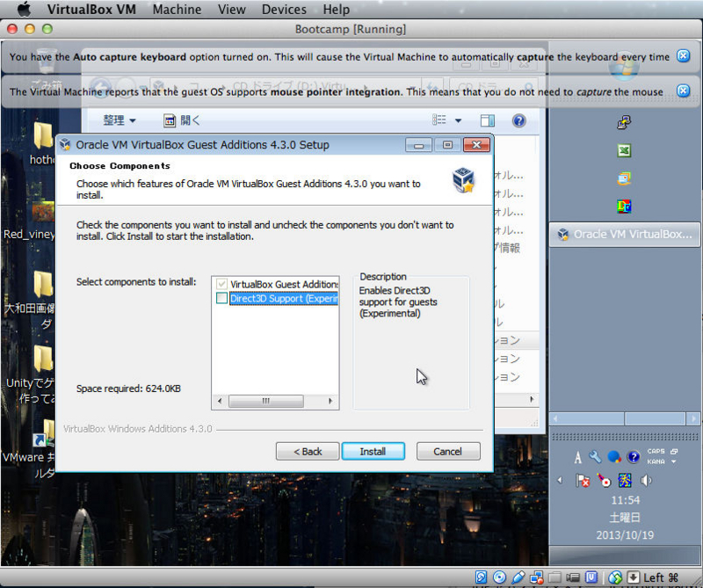
Task: Click the blue U chip status icon
Action: point(591,577)
